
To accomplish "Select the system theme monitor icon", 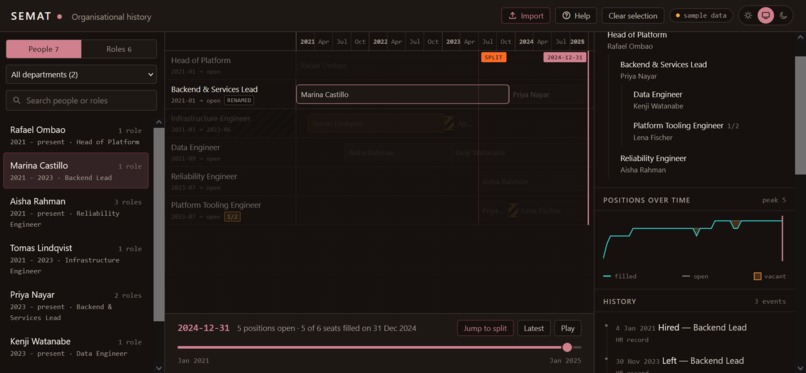I will coord(765,15).
